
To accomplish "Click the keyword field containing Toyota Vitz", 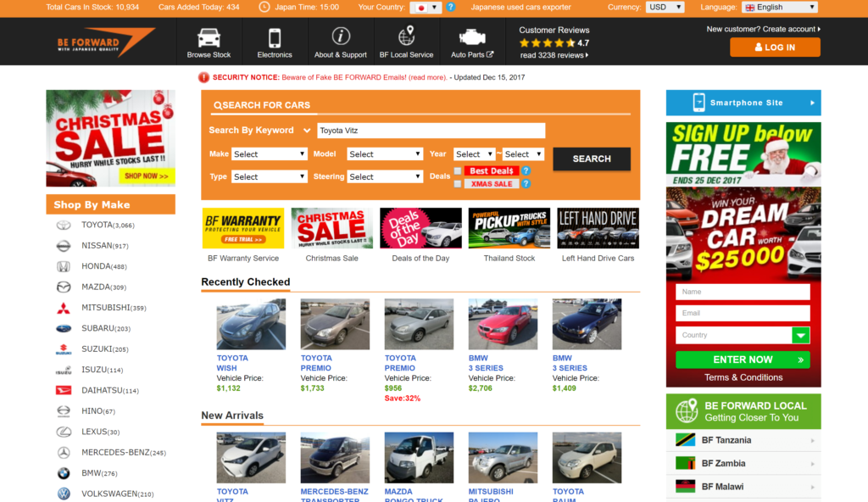I will tap(431, 131).
